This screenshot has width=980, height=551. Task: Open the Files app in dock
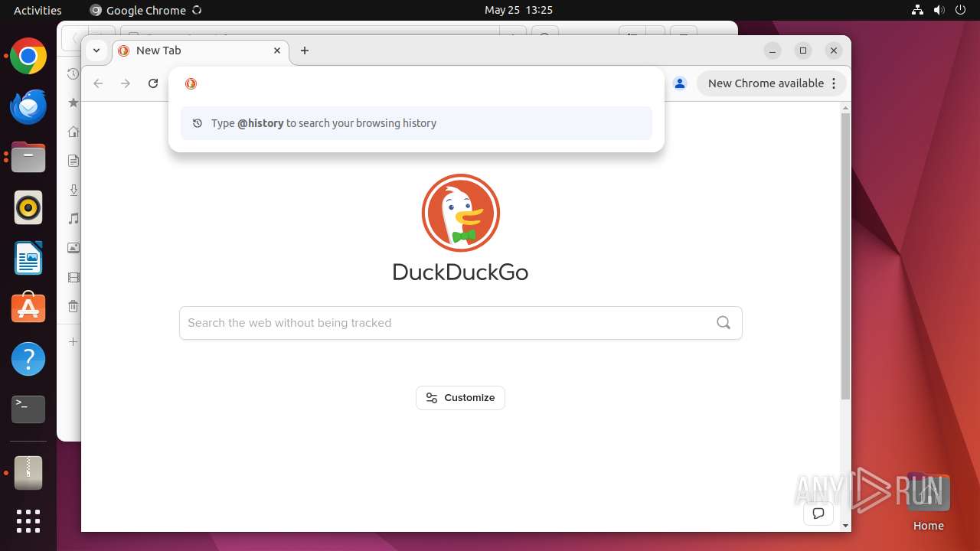pyautogui.click(x=28, y=158)
